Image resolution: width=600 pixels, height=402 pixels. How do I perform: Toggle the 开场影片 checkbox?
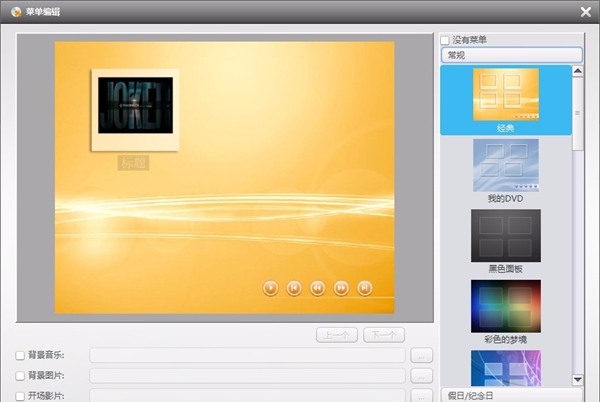coord(20,396)
